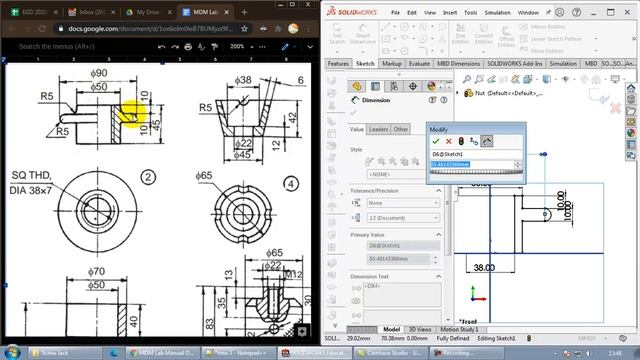Viewport: 640px width, 360px height.
Task: Open File Explorer folder icon in task pane
Action: pyautogui.click(x=631, y=111)
